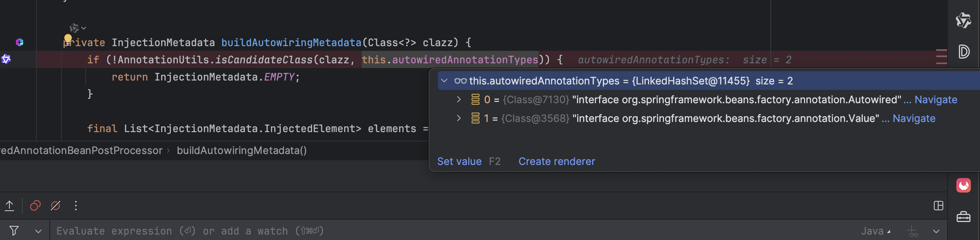Toggle debugger layout settings icon

(938, 206)
